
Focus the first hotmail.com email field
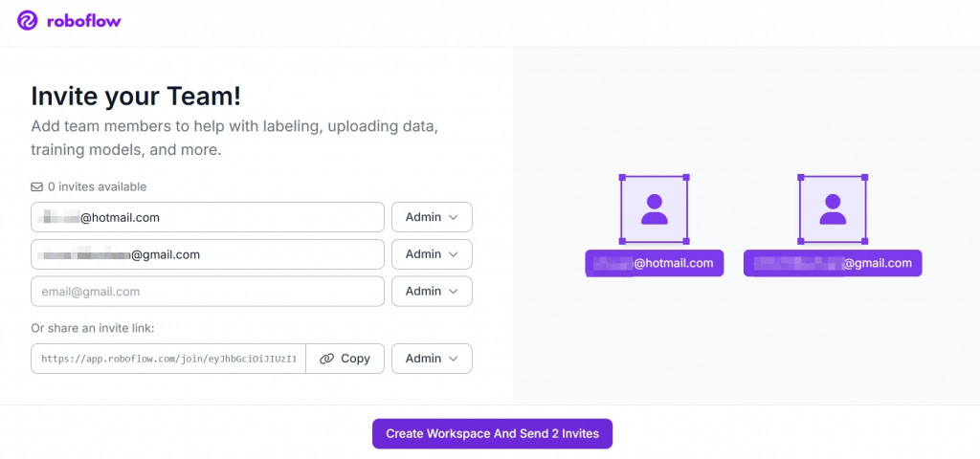tap(208, 217)
